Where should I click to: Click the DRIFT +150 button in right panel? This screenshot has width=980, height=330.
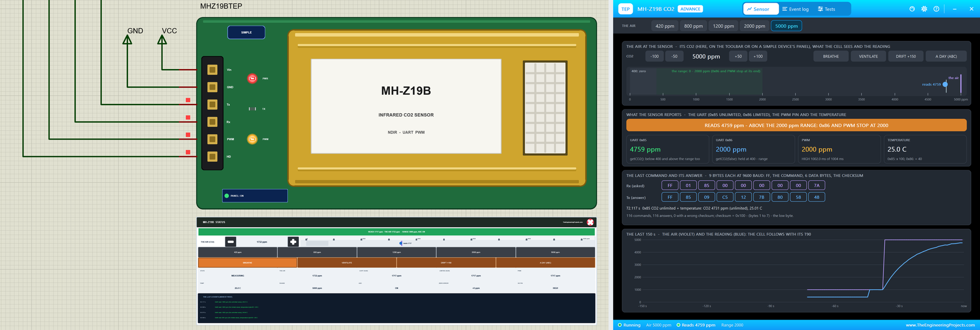(906, 56)
